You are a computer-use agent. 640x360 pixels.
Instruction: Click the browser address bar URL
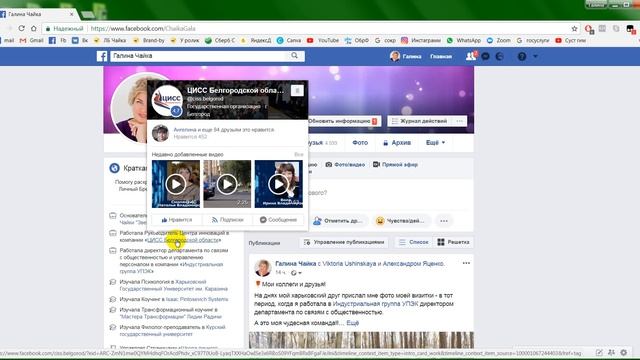[143, 29]
